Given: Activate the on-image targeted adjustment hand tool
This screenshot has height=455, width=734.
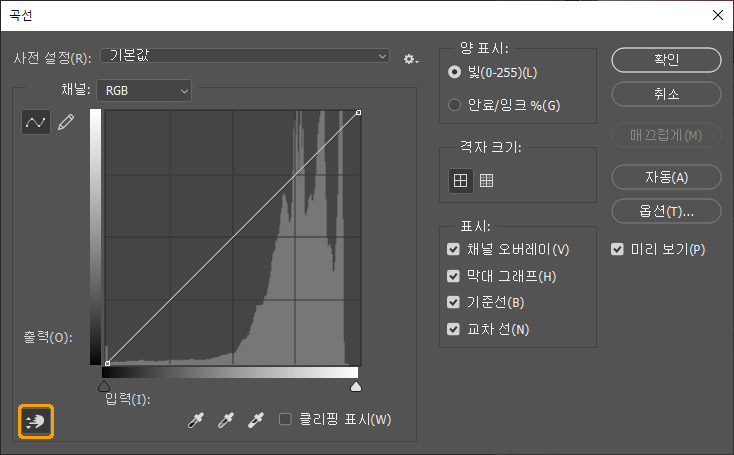Looking at the screenshot, I should click(36, 421).
